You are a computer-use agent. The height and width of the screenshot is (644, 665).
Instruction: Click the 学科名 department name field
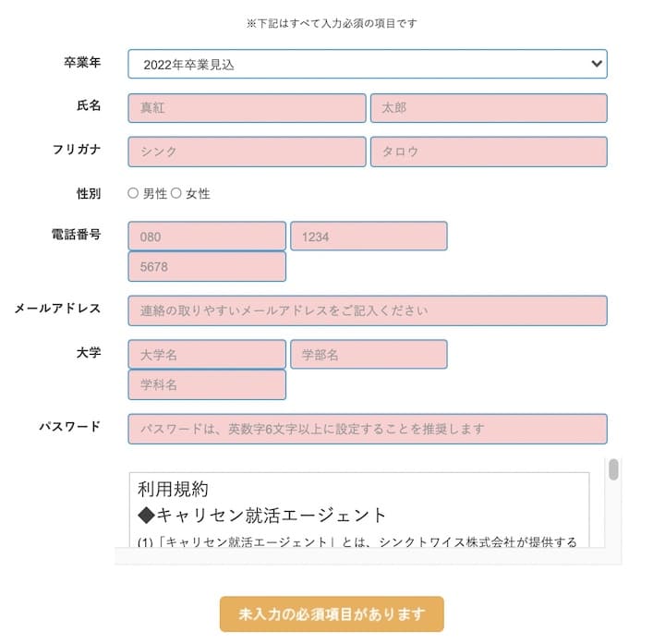(207, 384)
